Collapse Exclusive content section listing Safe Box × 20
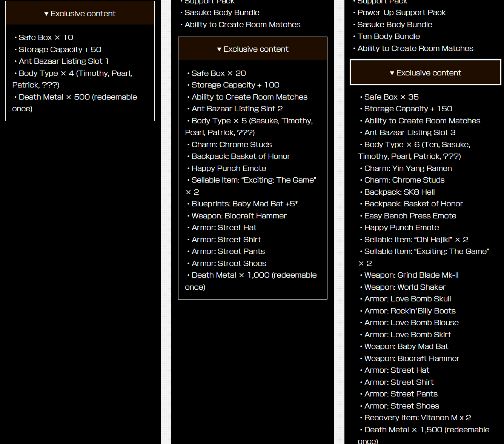 coord(253,49)
